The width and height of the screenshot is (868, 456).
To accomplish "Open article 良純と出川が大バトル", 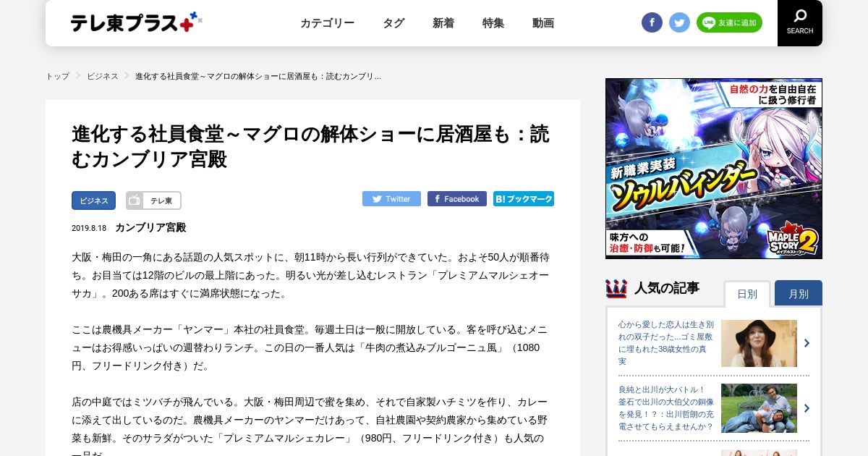I will 666,408.
